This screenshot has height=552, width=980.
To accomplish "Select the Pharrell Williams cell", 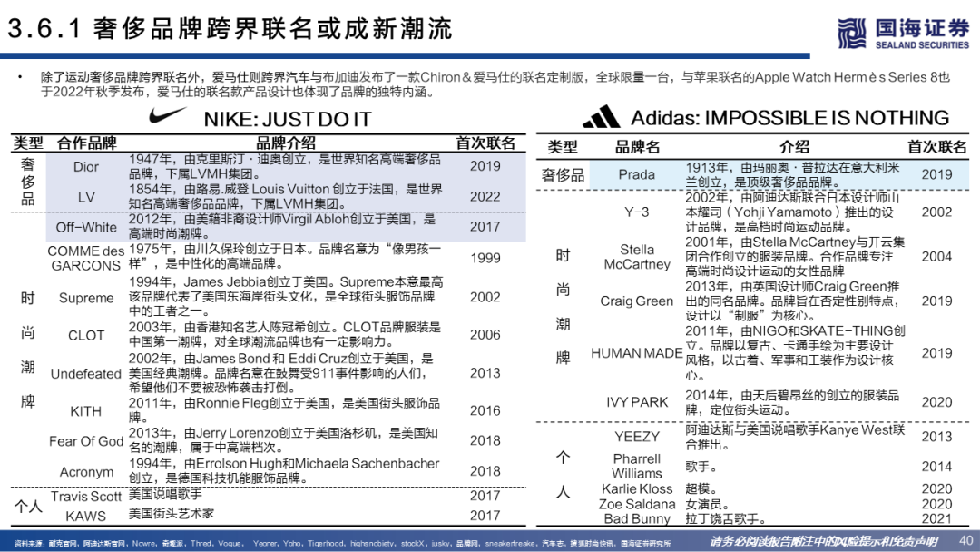I will (x=637, y=467).
